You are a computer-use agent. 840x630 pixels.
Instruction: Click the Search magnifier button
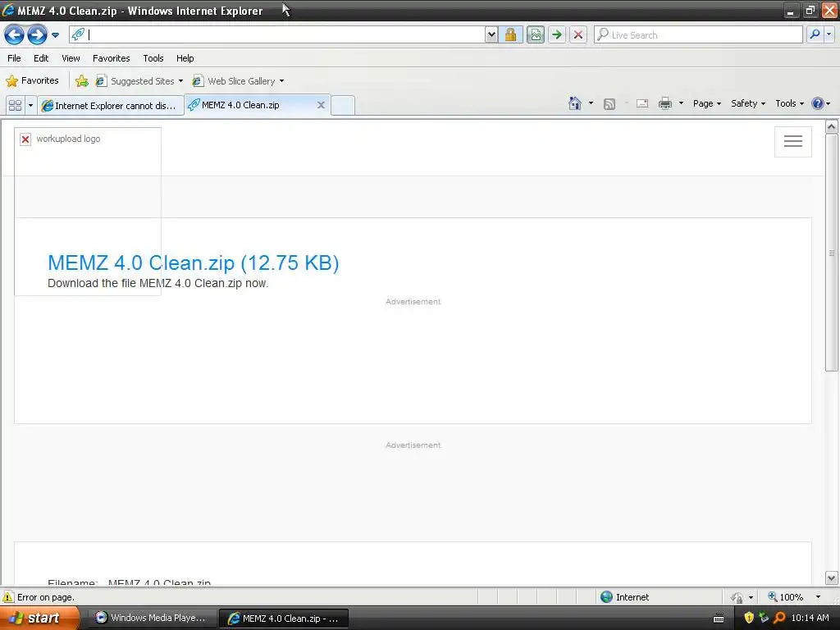click(x=815, y=34)
